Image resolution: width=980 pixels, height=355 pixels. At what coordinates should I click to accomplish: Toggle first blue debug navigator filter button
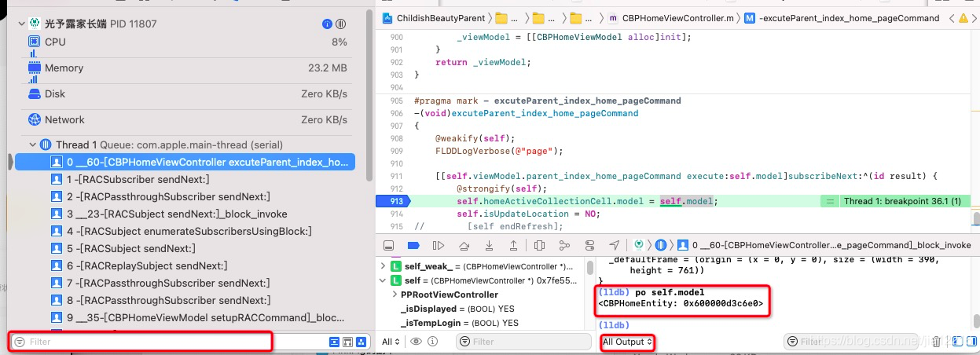point(335,342)
